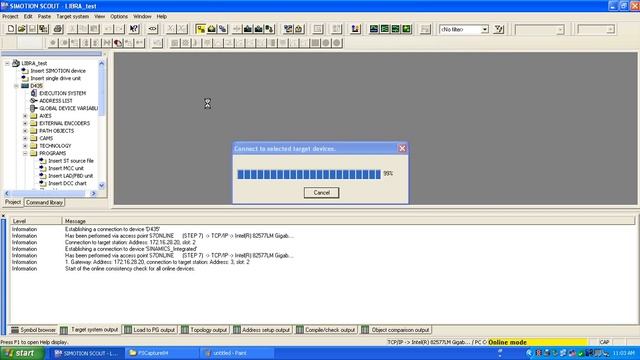Open the Options menu
Screen dimensions: 640x360
click(119, 16)
